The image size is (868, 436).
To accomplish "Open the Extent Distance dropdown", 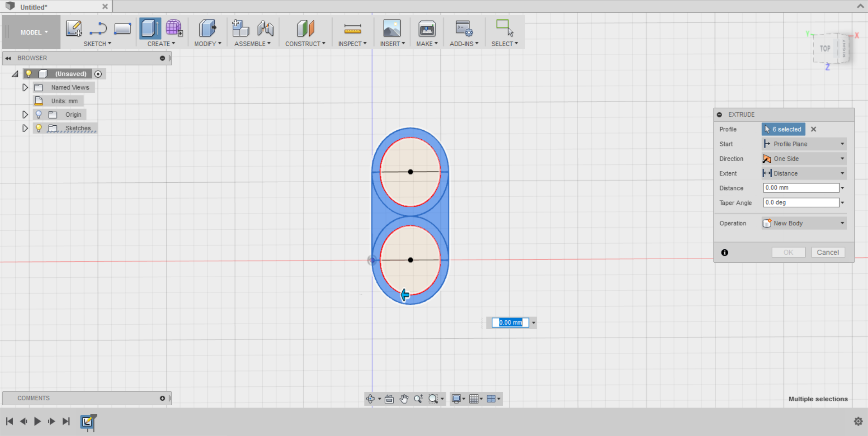I will pyautogui.click(x=804, y=173).
